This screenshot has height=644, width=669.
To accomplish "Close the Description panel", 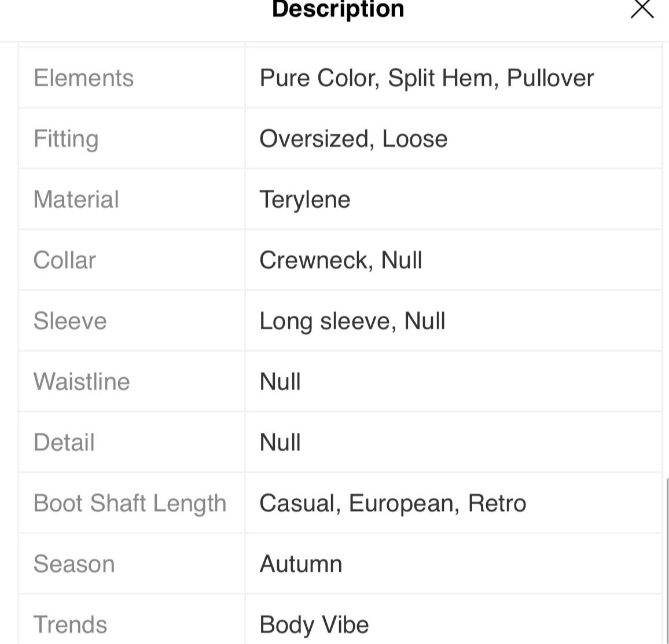I will click(x=642, y=9).
